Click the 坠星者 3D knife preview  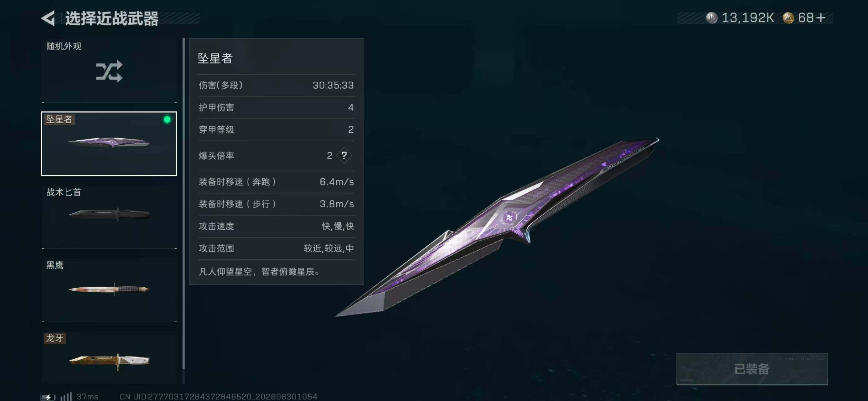(x=497, y=227)
